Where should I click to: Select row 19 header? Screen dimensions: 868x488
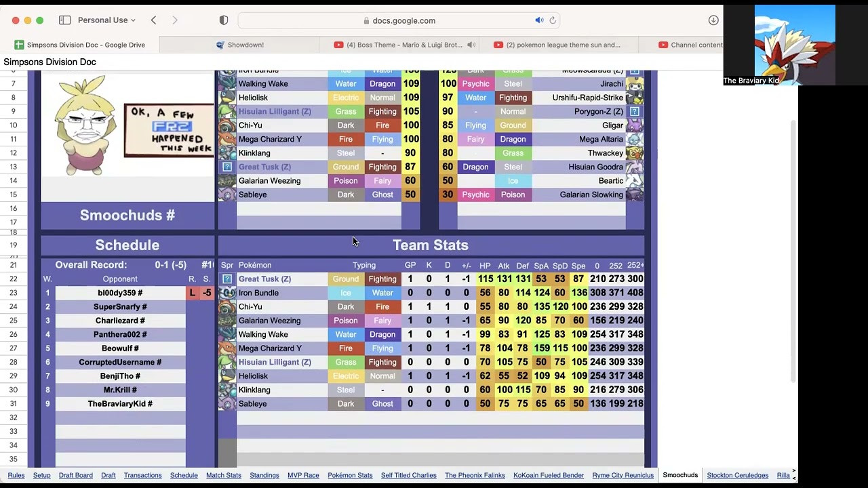[x=14, y=245]
